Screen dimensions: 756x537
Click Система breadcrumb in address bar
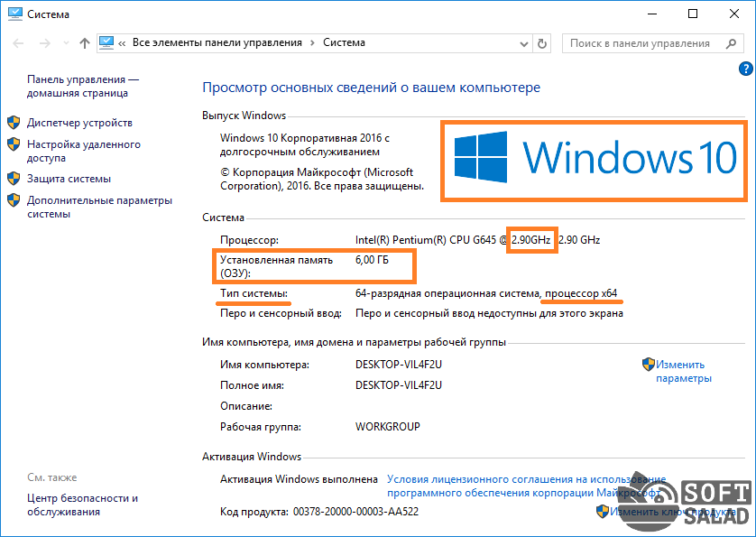[x=344, y=42]
